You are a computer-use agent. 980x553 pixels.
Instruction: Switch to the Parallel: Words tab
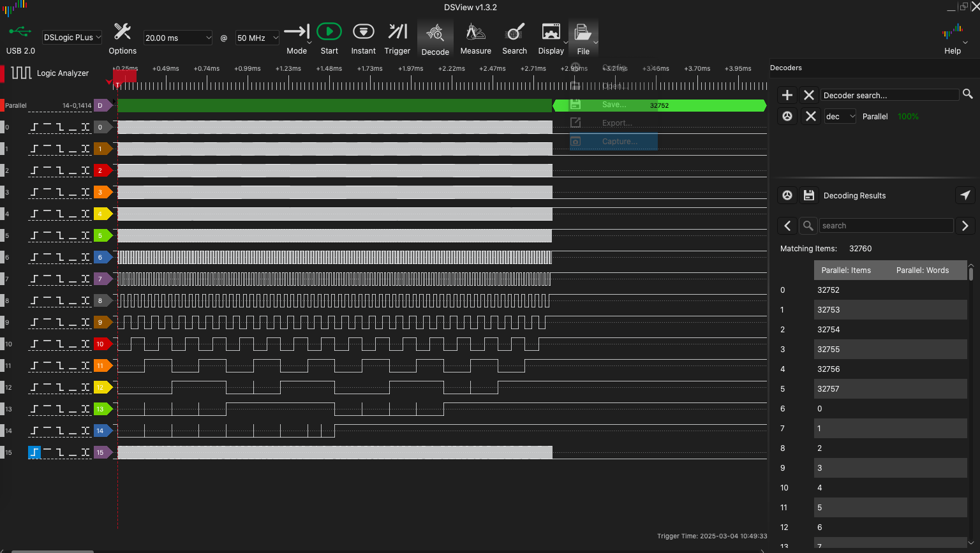click(x=922, y=270)
